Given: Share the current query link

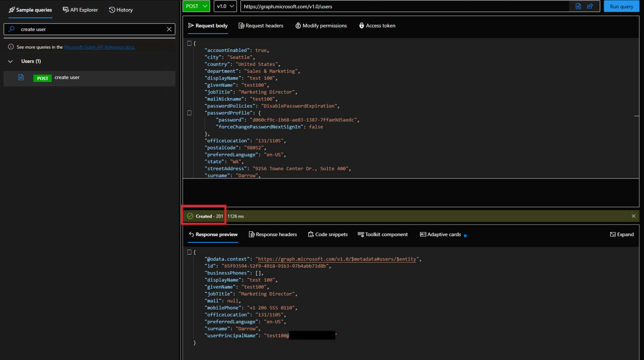Looking at the screenshot, I should point(590,6).
